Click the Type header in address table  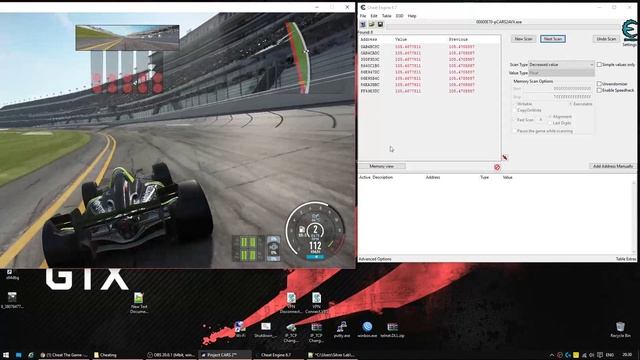484,178
